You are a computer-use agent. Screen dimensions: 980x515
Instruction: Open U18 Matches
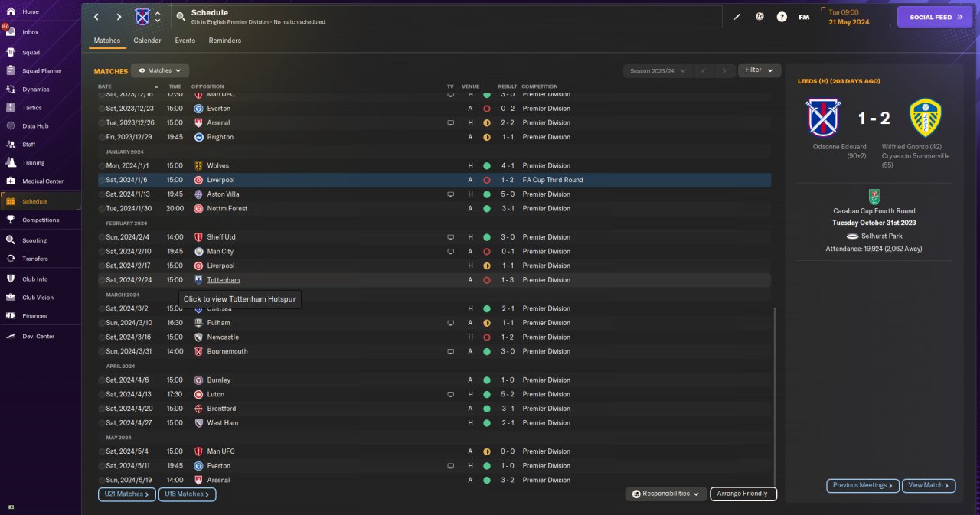coord(188,494)
